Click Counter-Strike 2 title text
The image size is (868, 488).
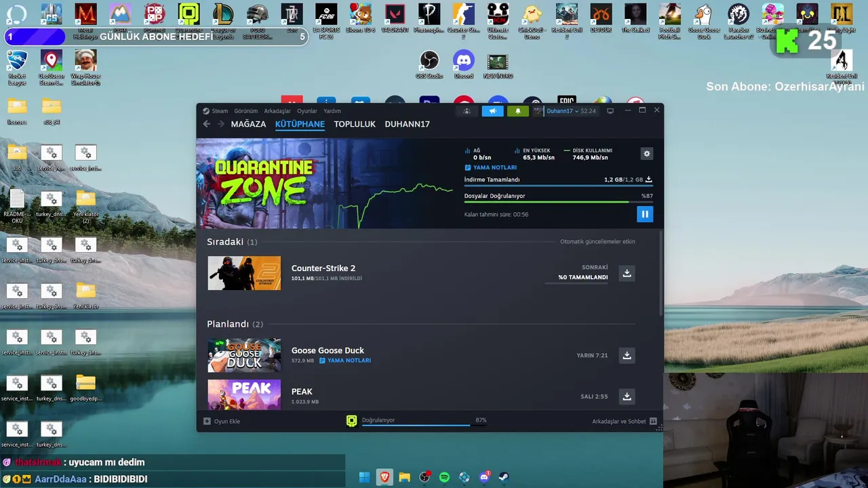coord(323,268)
